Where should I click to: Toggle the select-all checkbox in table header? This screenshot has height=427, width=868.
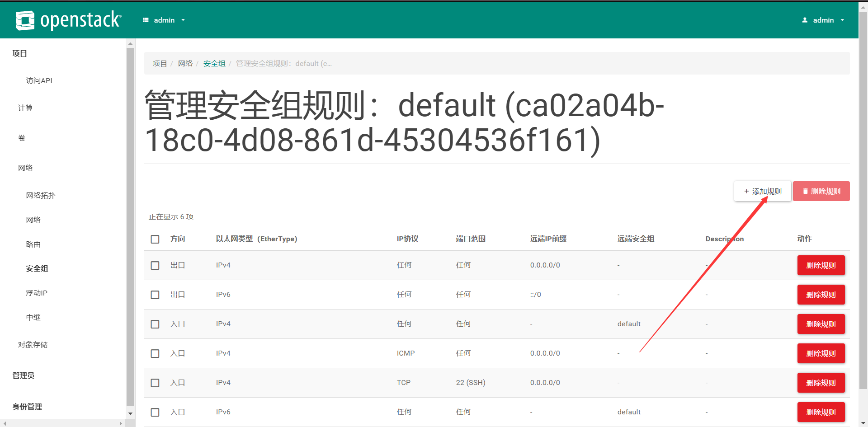[x=155, y=239]
